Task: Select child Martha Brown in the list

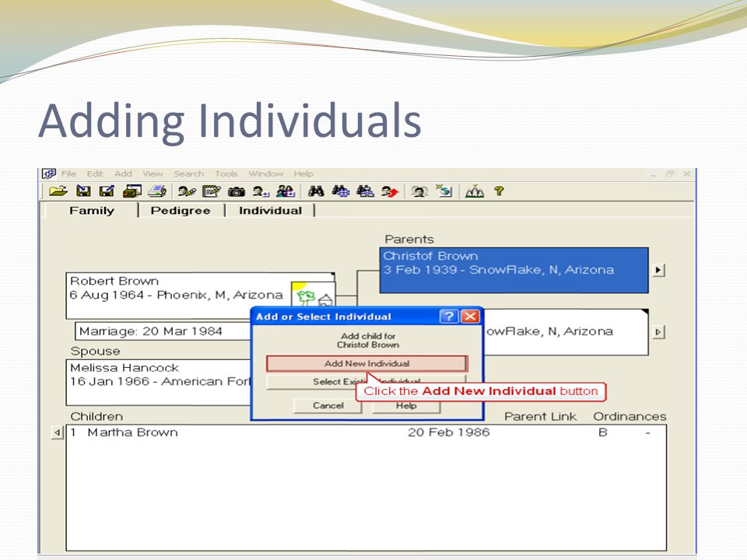Action: [x=366, y=432]
